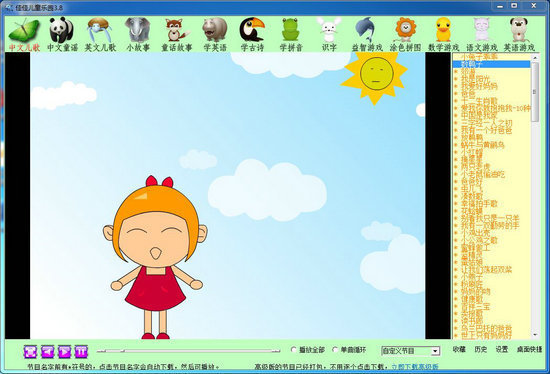Open the panda 中文童谣 category

62,34
